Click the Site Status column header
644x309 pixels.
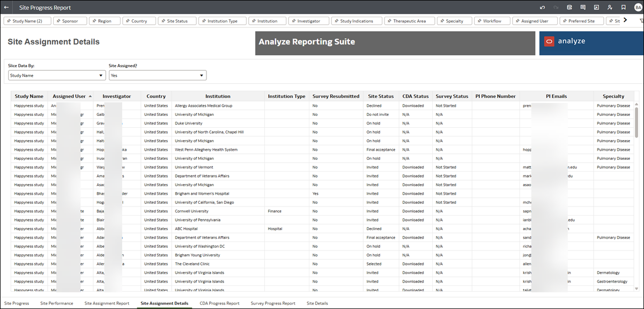pyautogui.click(x=381, y=97)
